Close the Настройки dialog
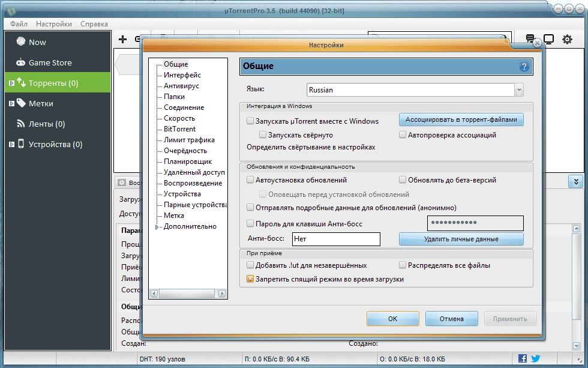This screenshot has width=588, height=368. [537, 43]
